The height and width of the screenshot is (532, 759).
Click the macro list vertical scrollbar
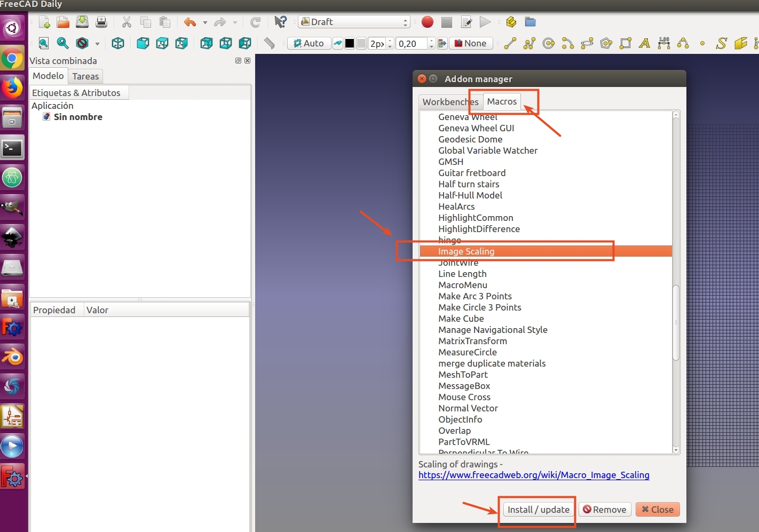coord(676,323)
